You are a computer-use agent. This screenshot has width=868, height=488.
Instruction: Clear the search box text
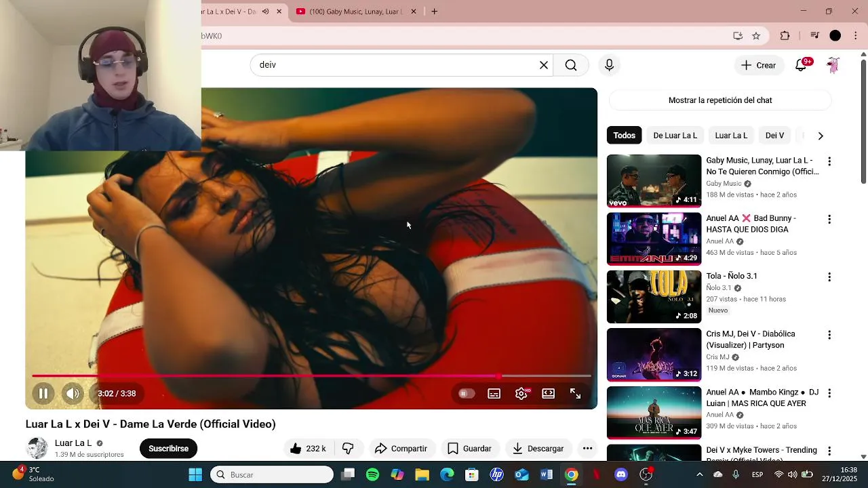pos(544,65)
